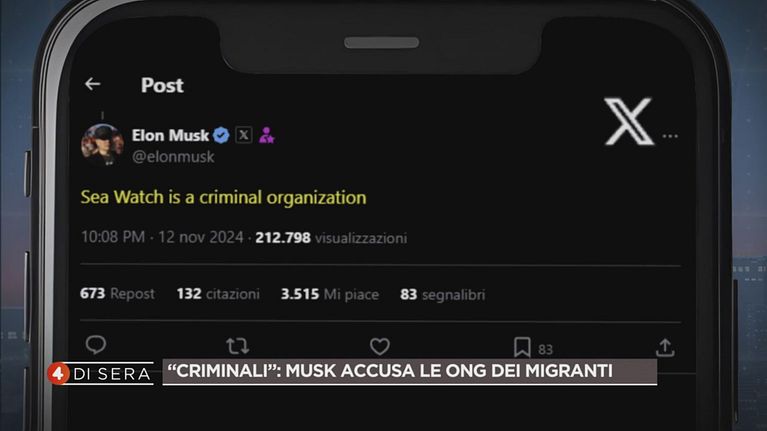Click the purple affiliate icon

(x=266, y=135)
